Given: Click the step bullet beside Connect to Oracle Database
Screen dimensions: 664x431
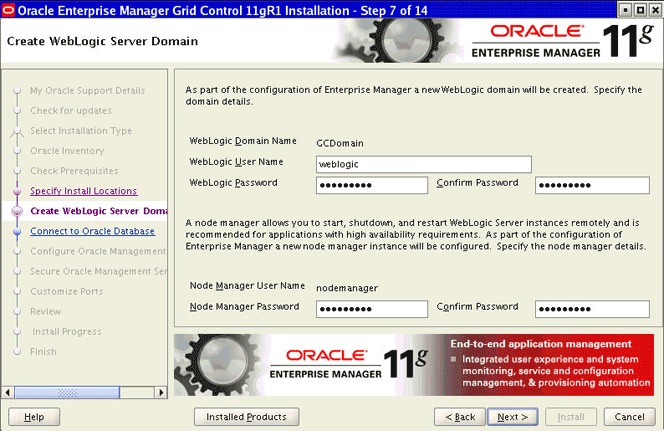Looking at the screenshot, I should tap(17, 232).
